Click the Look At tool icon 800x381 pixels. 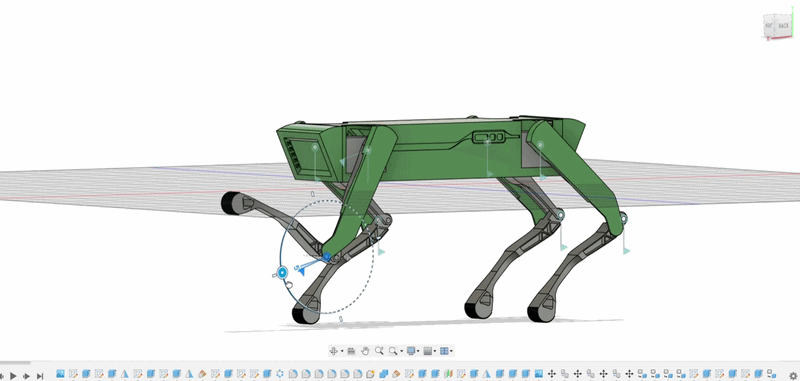[351, 350]
